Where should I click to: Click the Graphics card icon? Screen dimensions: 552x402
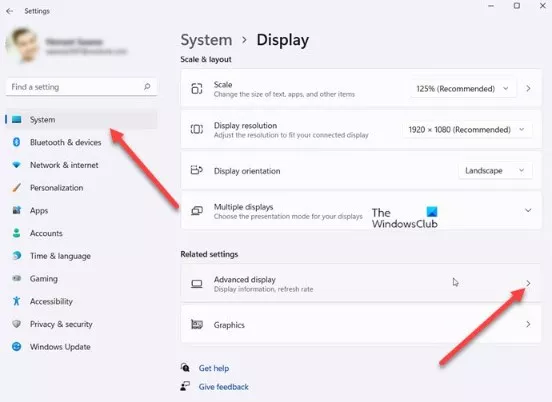(197, 324)
